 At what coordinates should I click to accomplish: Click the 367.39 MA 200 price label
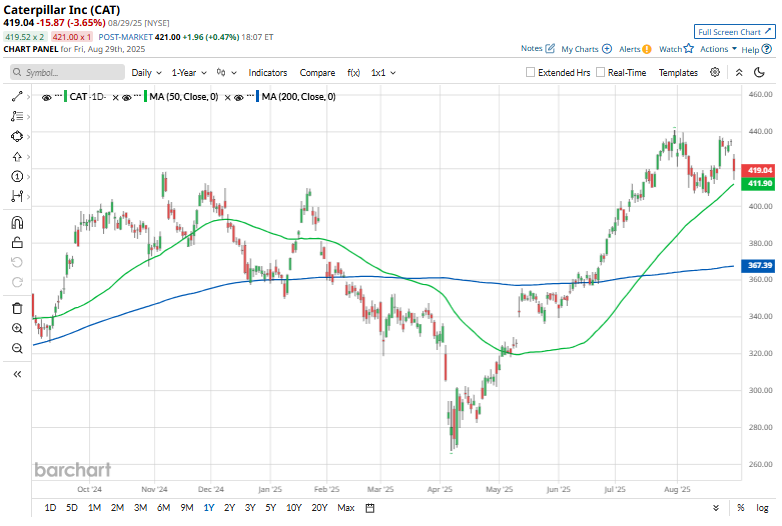point(758,265)
